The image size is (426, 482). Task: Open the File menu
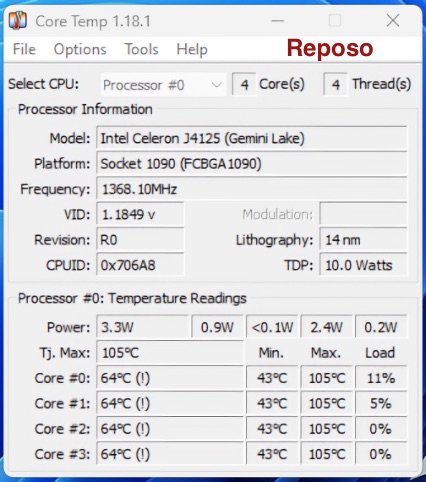click(24, 49)
